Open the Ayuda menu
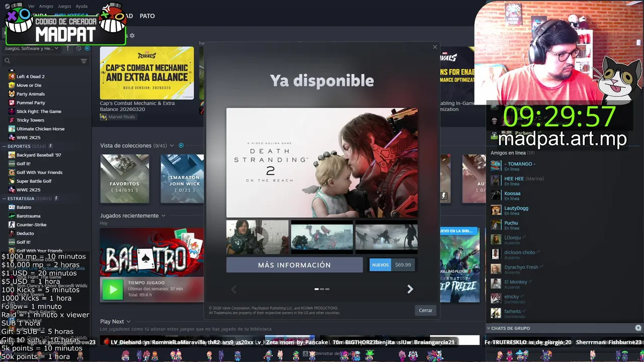 [82, 7]
